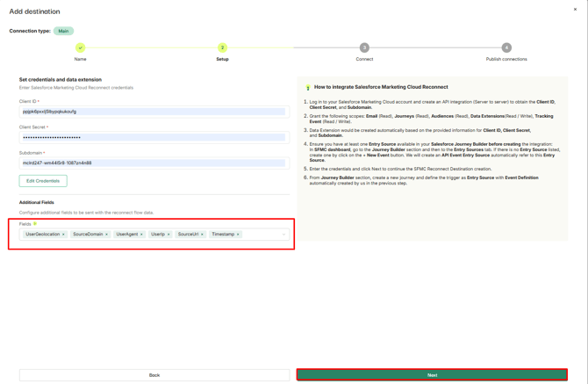Click the lightbulb icon in help panel

[308, 88]
